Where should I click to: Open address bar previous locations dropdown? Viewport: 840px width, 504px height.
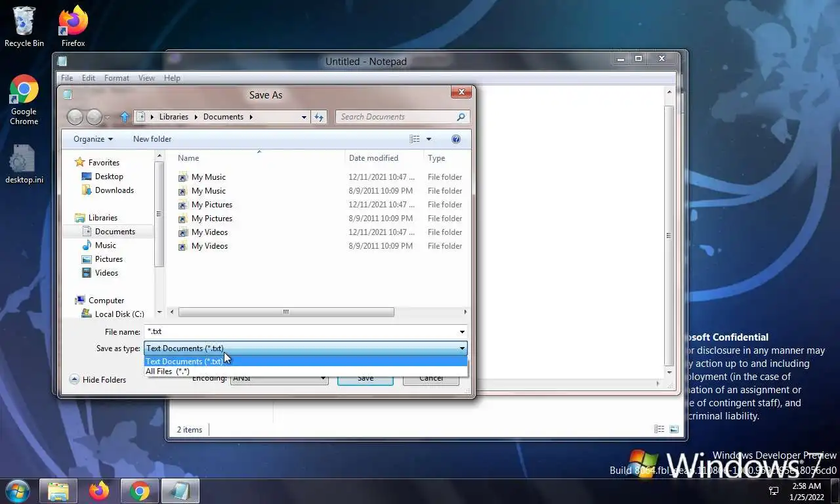(304, 117)
